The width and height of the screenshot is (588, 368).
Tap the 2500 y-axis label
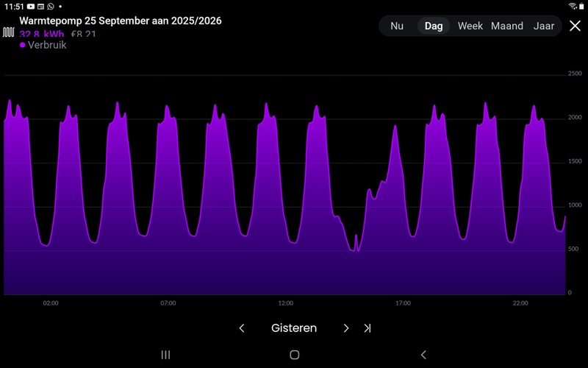click(575, 74)
